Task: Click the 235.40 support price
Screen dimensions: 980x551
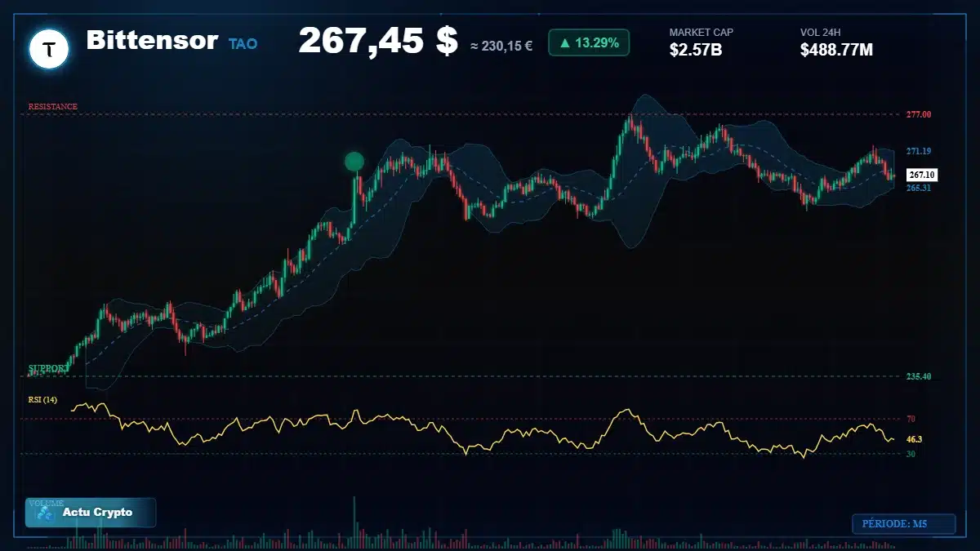Action: (x=919, y=376)
